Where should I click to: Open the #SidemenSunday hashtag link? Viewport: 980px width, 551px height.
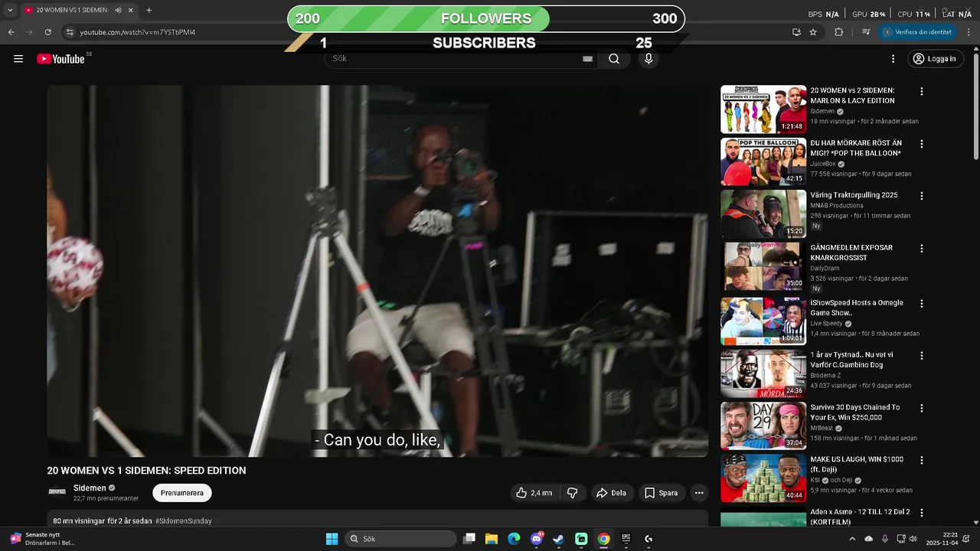pos(183,521)
